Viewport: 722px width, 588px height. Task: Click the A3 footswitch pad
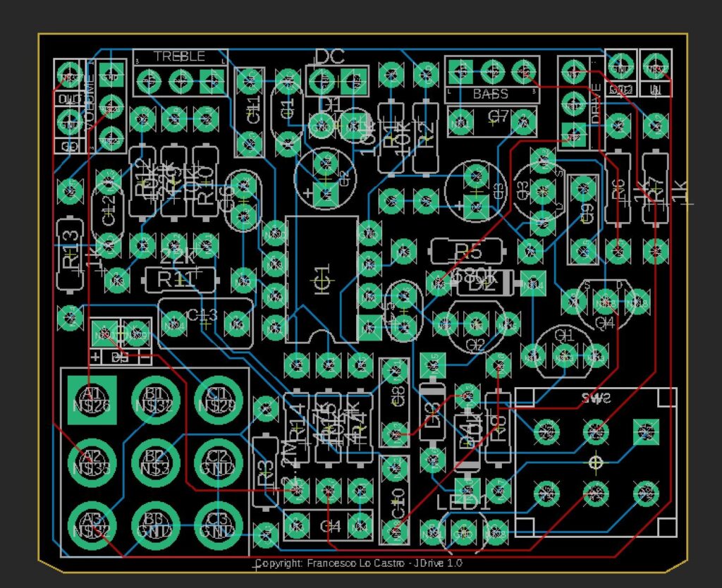[92, 525]
